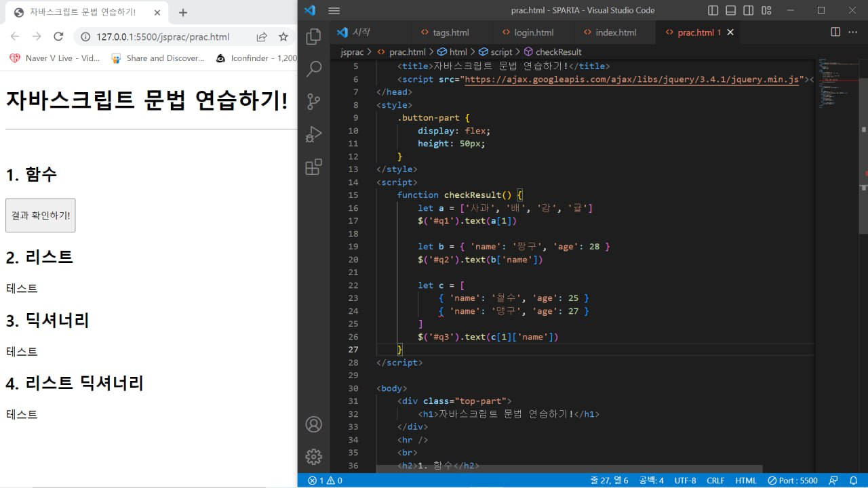The image size is (868, 488).
Task: Open the Source Control view
Action: pos(313,102)
